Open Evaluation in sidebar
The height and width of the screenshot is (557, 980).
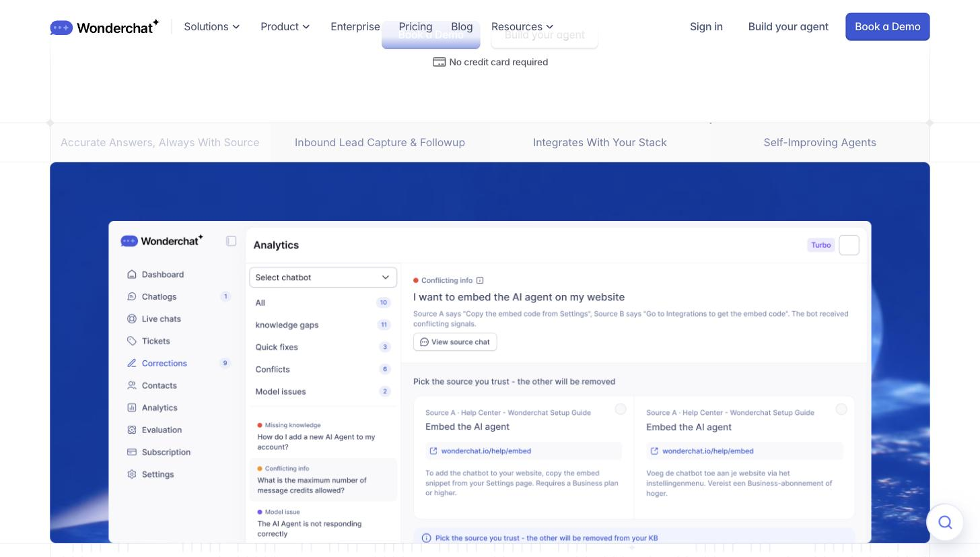155,430
